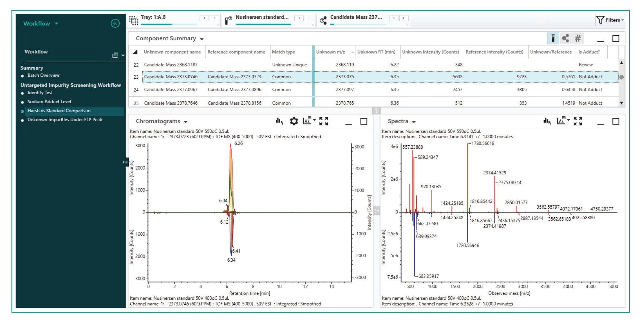Sort by Unknown/Reference column
Screen dimensions: 644x324
[x=551, y=52]
